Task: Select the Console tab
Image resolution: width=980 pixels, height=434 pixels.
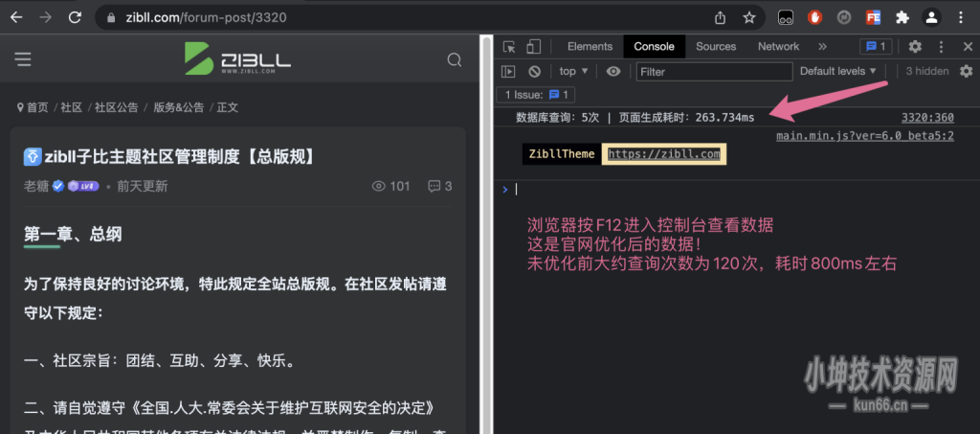Action: click(654, 47)
